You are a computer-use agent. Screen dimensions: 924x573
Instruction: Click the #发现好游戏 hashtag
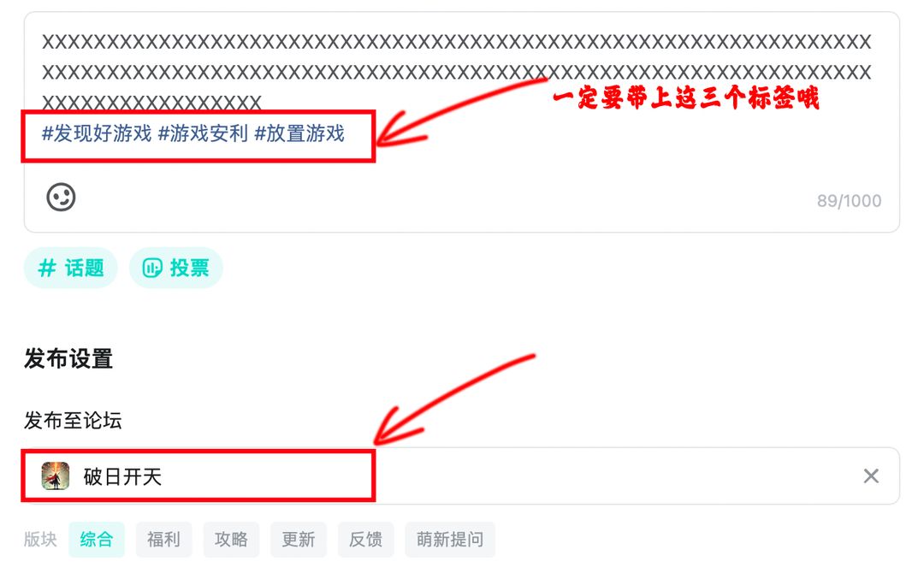click(98, 133)
